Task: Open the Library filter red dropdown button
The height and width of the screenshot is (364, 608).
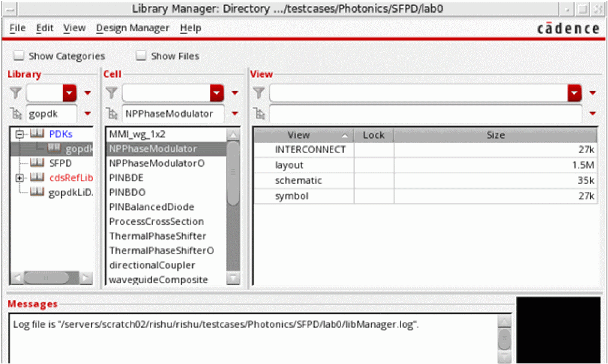Action: 70,93
